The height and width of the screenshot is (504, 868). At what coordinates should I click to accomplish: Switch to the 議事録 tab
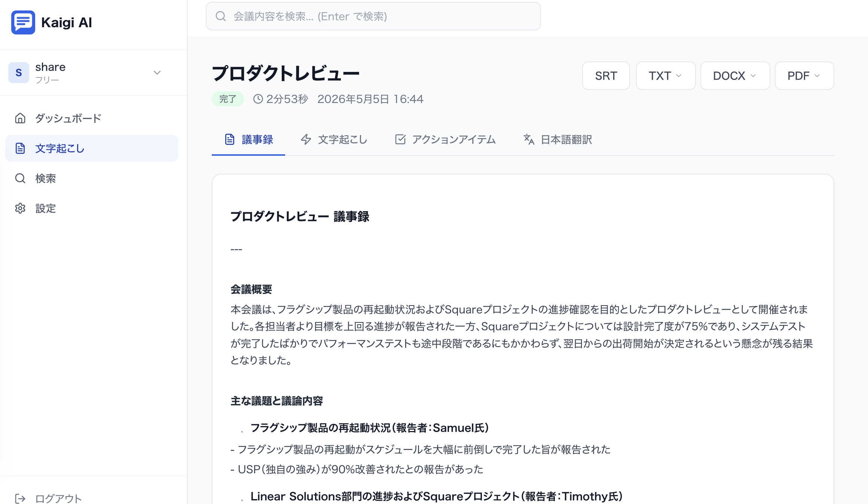tap(248, 140)
